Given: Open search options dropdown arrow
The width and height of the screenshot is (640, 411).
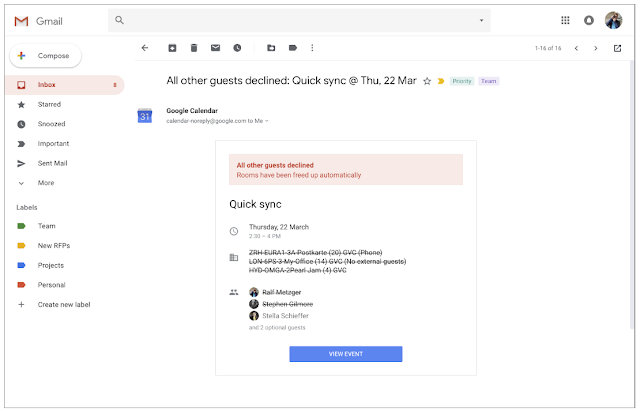Looking at the screenshot, I should (481, 20).
